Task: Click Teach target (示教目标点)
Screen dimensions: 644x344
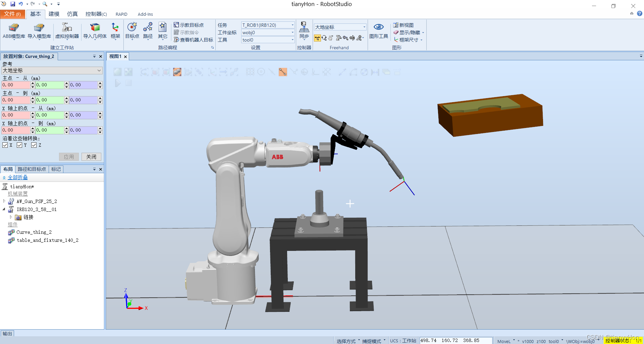Action: tap(189, 25)
